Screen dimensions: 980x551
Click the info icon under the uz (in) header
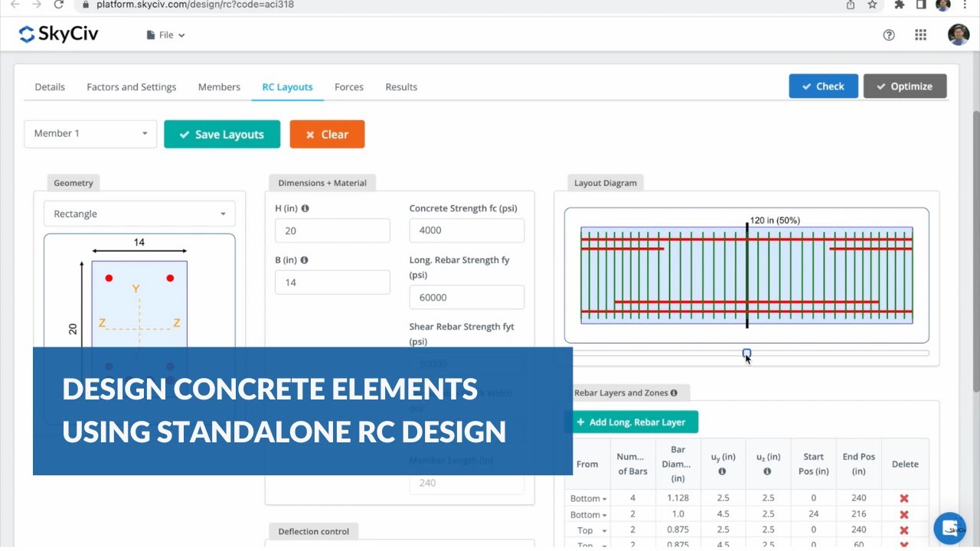pyautogui.click(x=767, y=471)
